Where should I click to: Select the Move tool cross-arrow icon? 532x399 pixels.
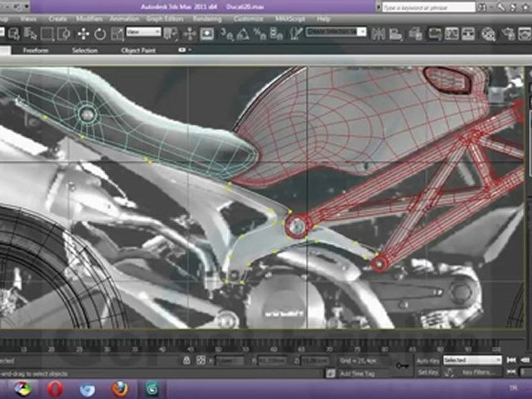[83, 34]
